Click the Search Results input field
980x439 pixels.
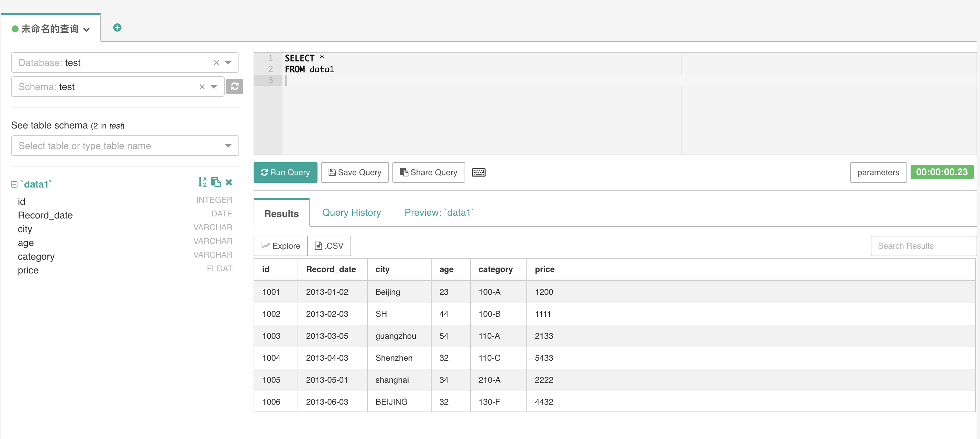pos(923,246)
